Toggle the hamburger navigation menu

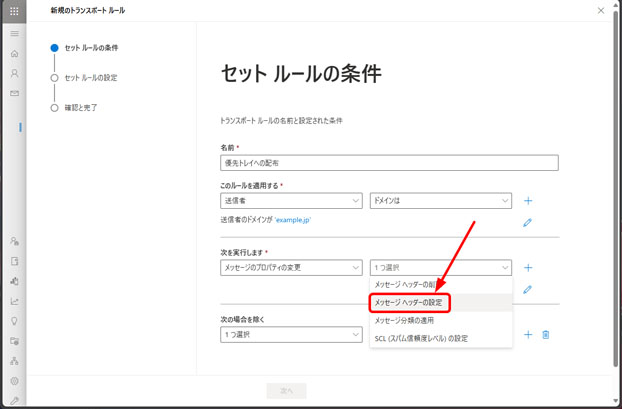click(15, 33)
